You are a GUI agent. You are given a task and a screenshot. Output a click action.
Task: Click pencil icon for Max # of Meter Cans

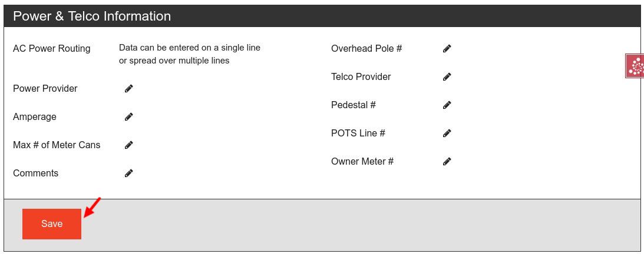click(x=129, y=145)
